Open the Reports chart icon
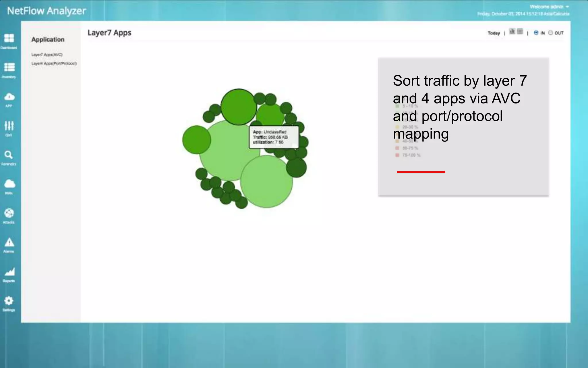 (9, 272)
